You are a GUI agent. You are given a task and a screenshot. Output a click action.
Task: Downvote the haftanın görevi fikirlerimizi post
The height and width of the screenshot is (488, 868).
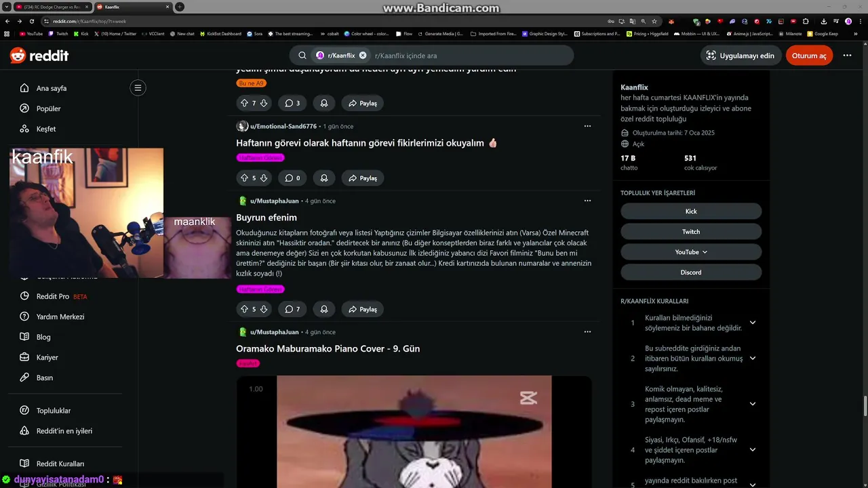pyautogui.click(x=264, y=178)
